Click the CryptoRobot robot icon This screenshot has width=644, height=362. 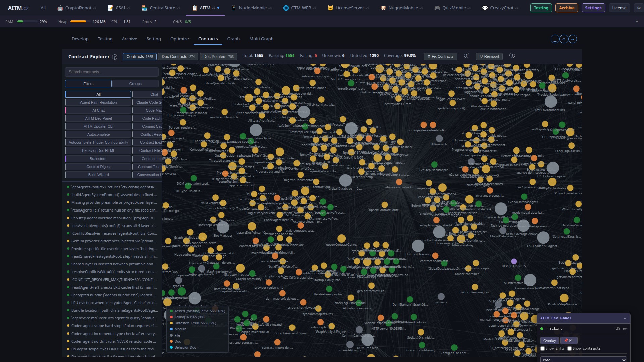pos(60,8)
